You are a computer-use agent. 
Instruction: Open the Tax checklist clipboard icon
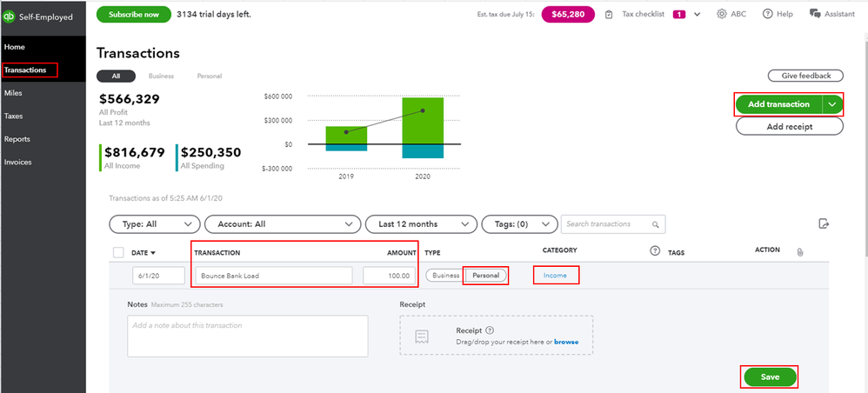coord(632,15)
